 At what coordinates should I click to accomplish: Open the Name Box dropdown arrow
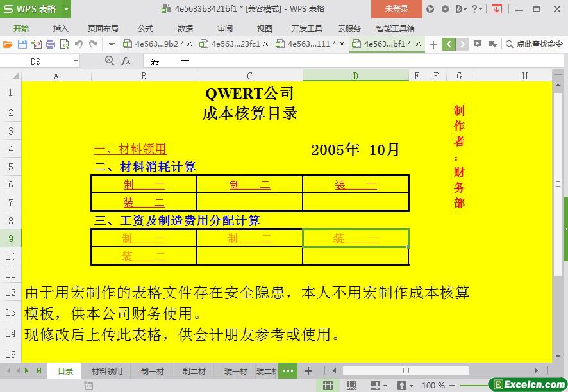[76, 61]
